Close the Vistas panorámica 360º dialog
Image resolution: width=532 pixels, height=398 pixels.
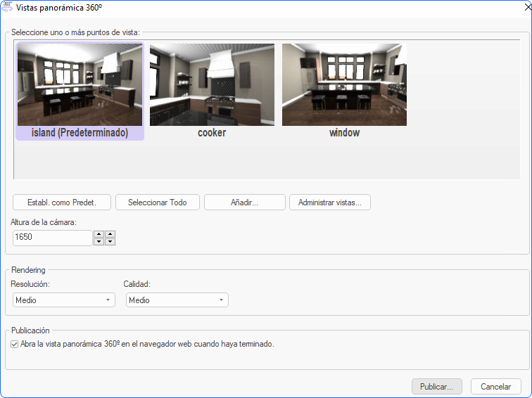[x=528, y=7]
